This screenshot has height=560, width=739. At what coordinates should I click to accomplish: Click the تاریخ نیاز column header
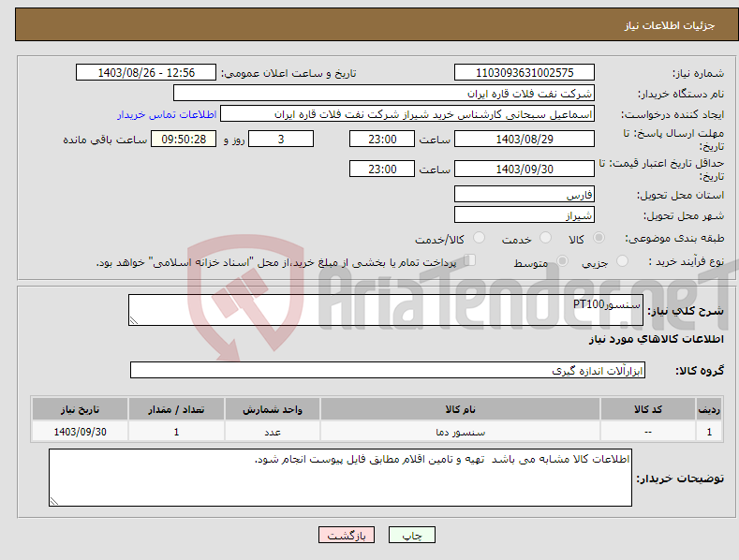pyautogui.click(x=81, y=409)
